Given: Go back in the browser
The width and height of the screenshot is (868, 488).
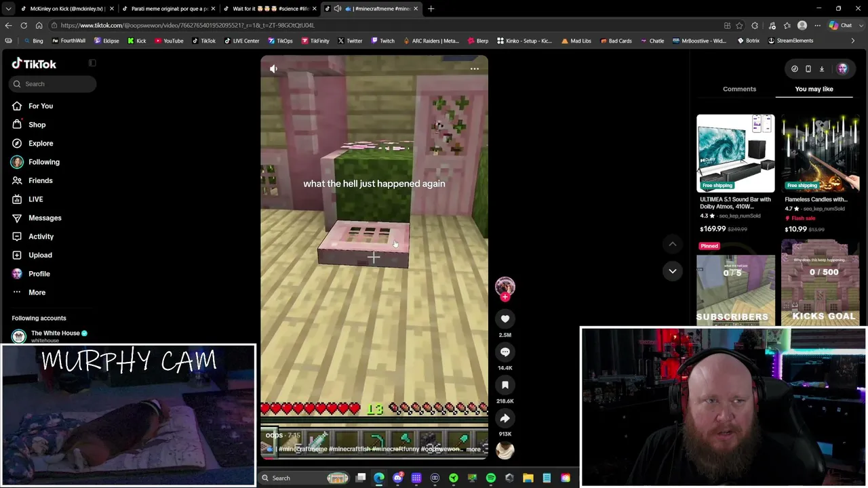Looking at the screenshot, I should pos(8,25).
